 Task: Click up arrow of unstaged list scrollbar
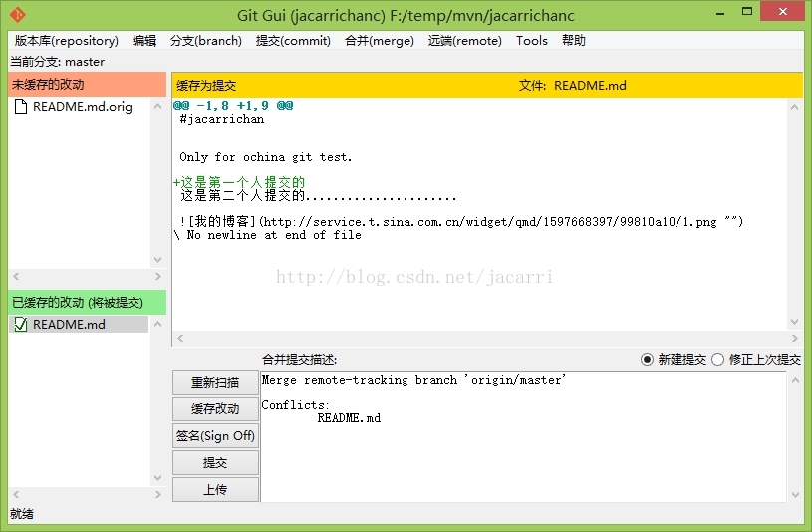point(158,106)
